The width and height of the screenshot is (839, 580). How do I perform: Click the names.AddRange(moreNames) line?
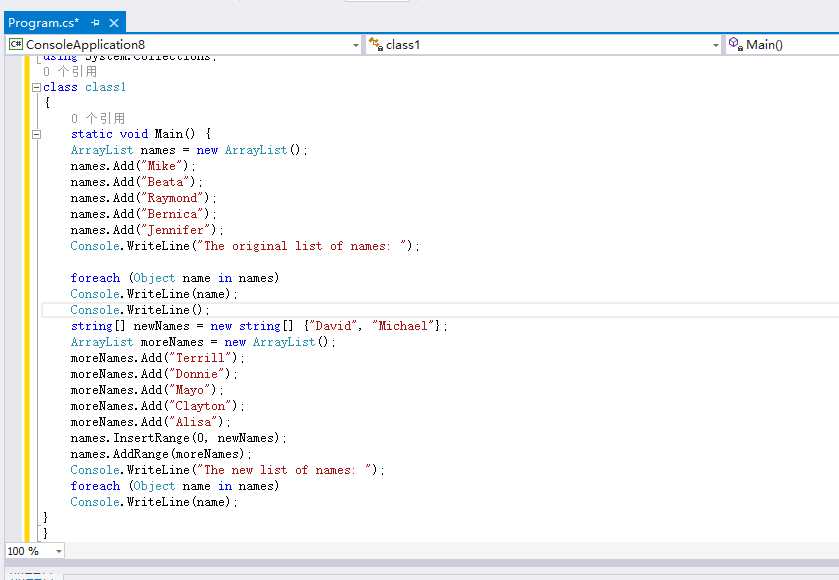[161, 454]
